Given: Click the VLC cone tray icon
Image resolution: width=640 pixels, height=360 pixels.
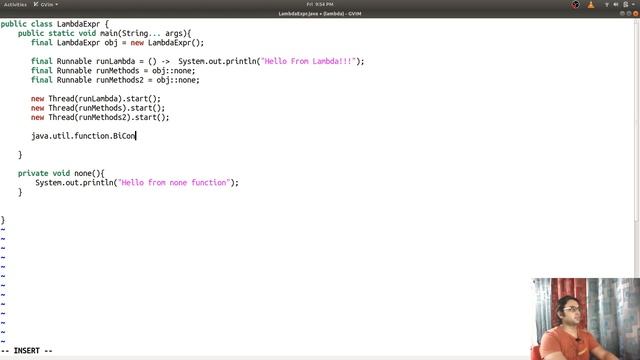Looking at the screenshot, I should pos(591,4).
